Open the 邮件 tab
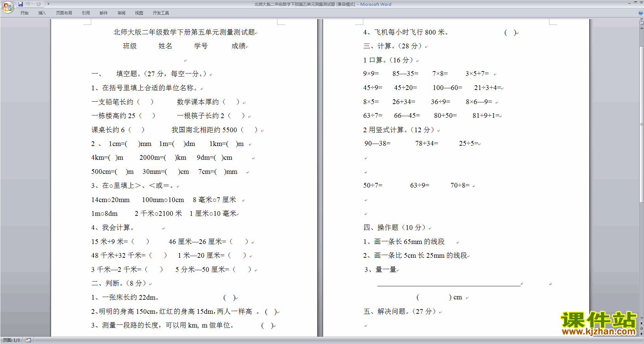The height and width of the screenshot is (344, 644). click(104, 13)
